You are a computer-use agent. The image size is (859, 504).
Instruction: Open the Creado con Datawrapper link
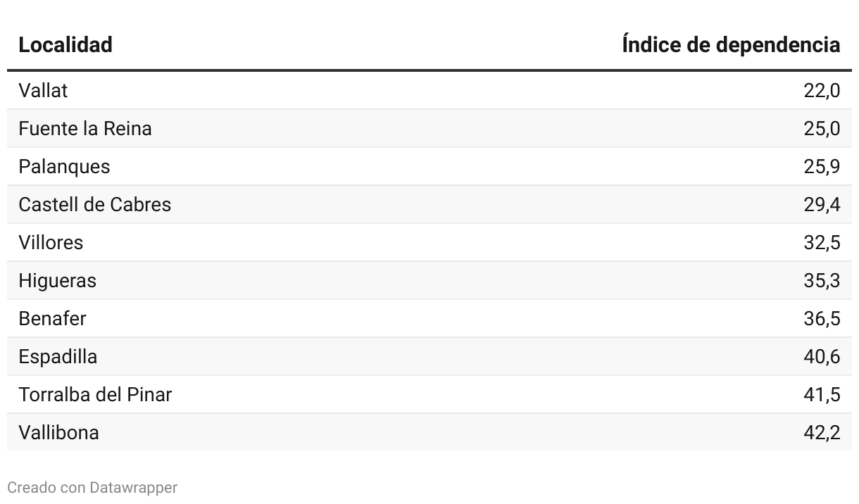point(92,487)
